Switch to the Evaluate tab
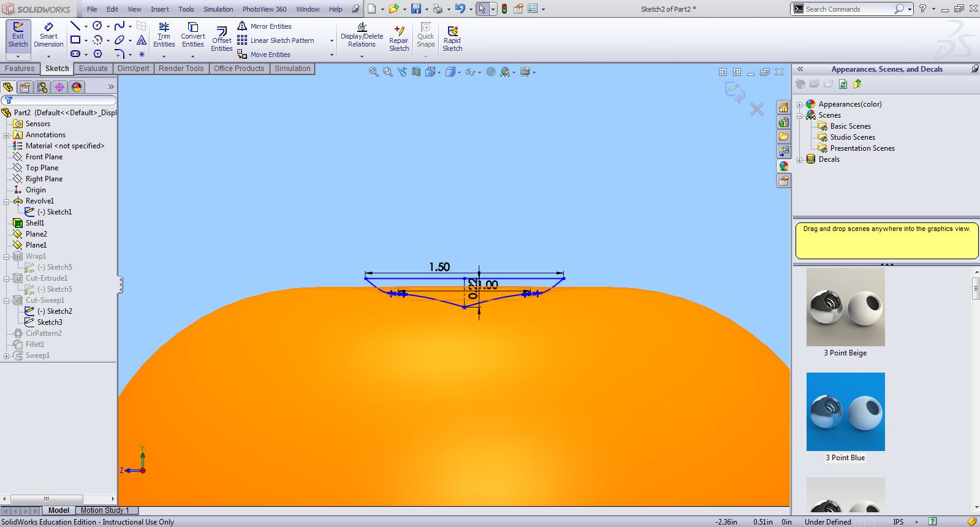 (x=93, y=69)
